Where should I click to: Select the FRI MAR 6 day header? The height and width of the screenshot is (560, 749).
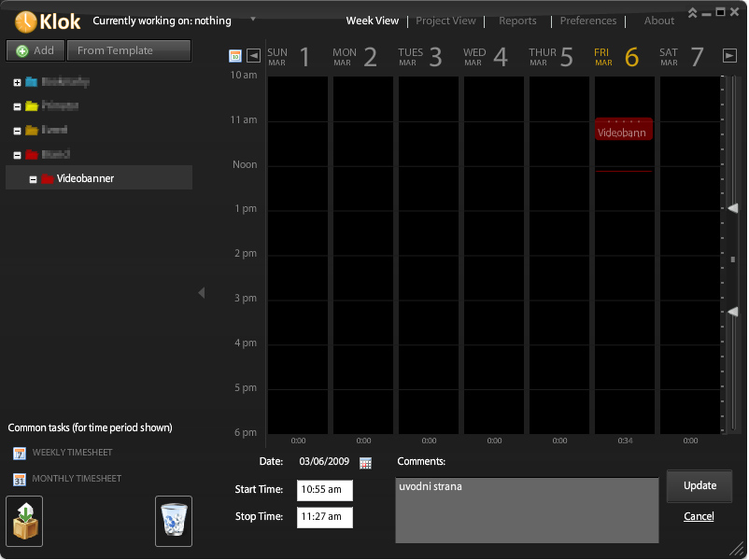616,57
